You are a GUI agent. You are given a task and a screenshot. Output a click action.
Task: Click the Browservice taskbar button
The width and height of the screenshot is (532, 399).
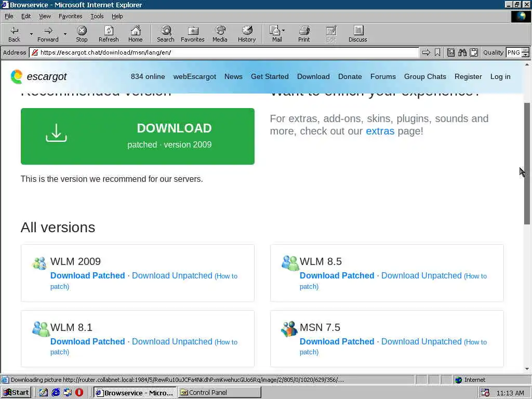point(135,393)
